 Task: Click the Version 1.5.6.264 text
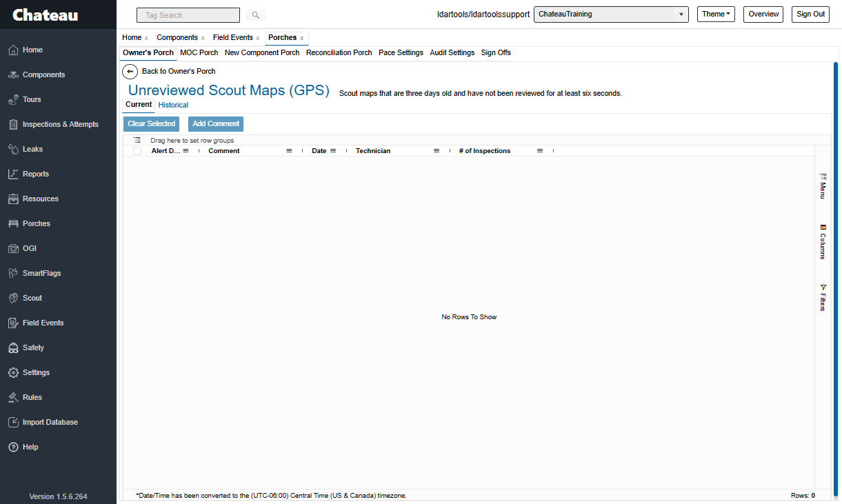tap(58, 496)
